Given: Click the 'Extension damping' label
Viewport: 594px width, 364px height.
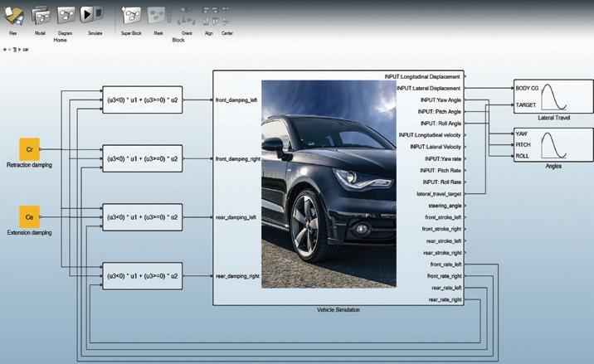Looking at the screenshot, I should pos(29,232).
